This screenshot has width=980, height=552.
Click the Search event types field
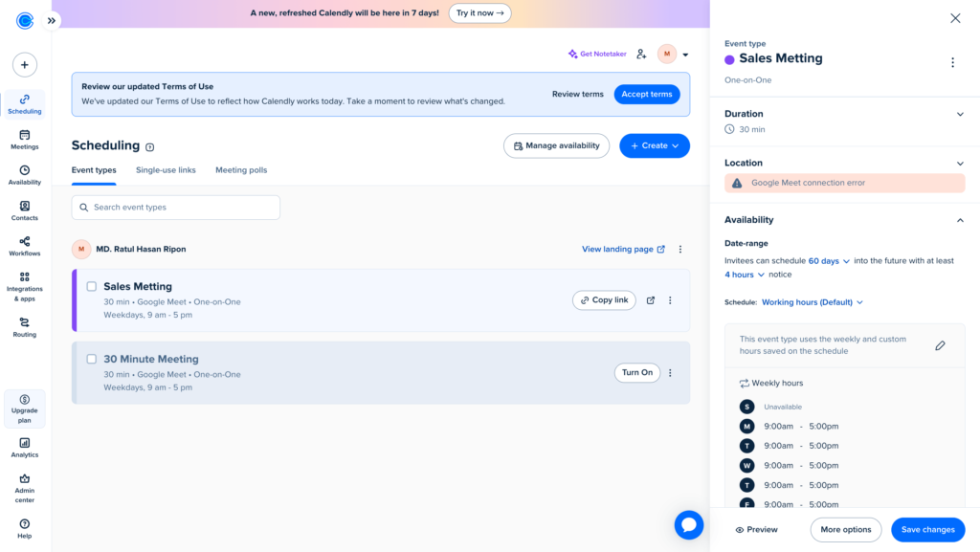(176, 208)
